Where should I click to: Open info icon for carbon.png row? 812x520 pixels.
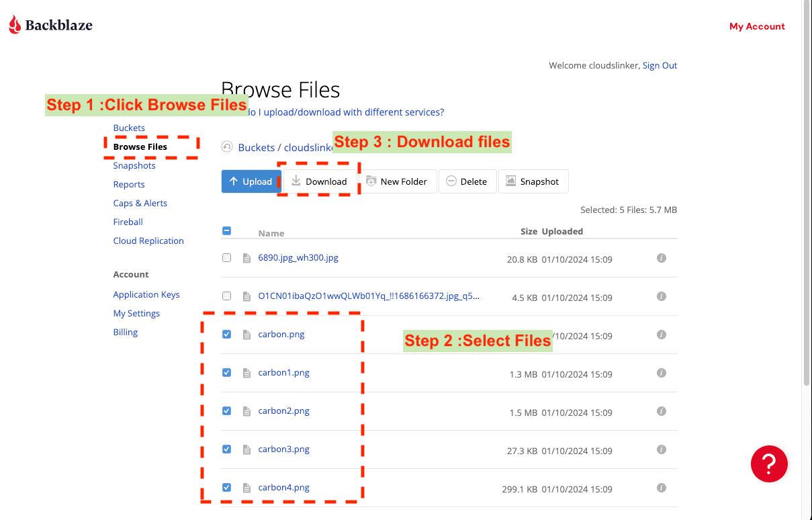[662, 335]
